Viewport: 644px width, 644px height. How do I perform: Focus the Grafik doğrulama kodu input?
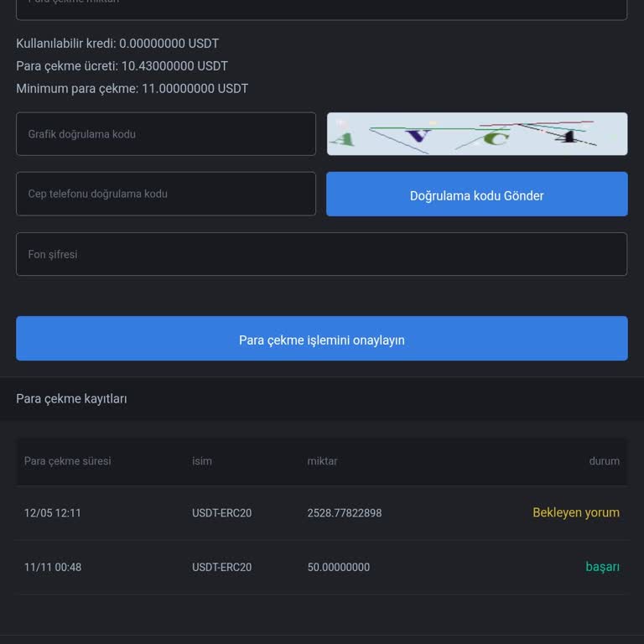click(166, 134)
